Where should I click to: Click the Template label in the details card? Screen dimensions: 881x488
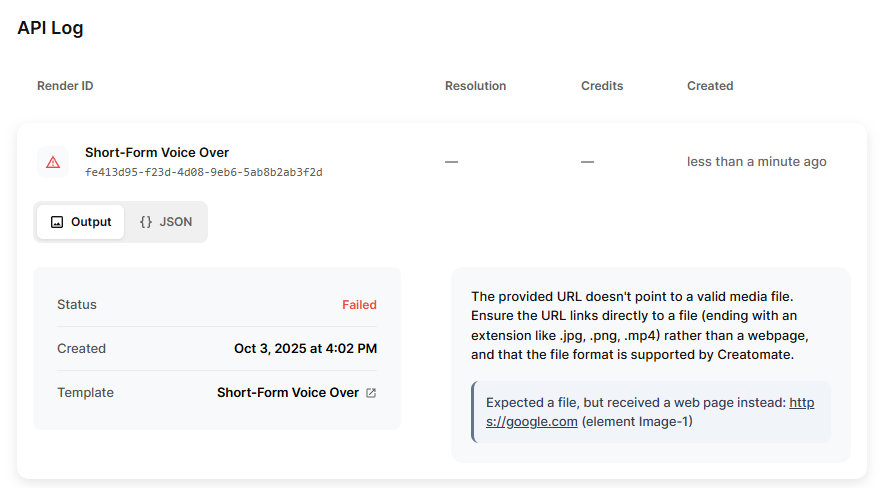85,393
